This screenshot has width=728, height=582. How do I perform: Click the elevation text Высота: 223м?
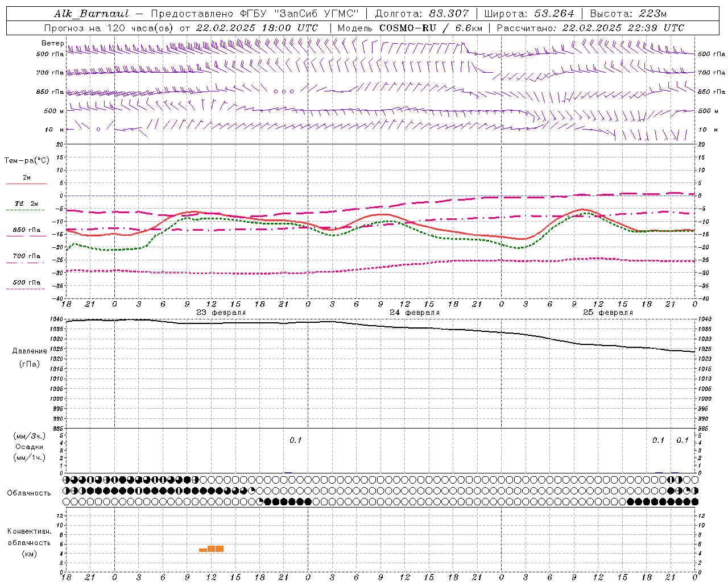(628, 14)
